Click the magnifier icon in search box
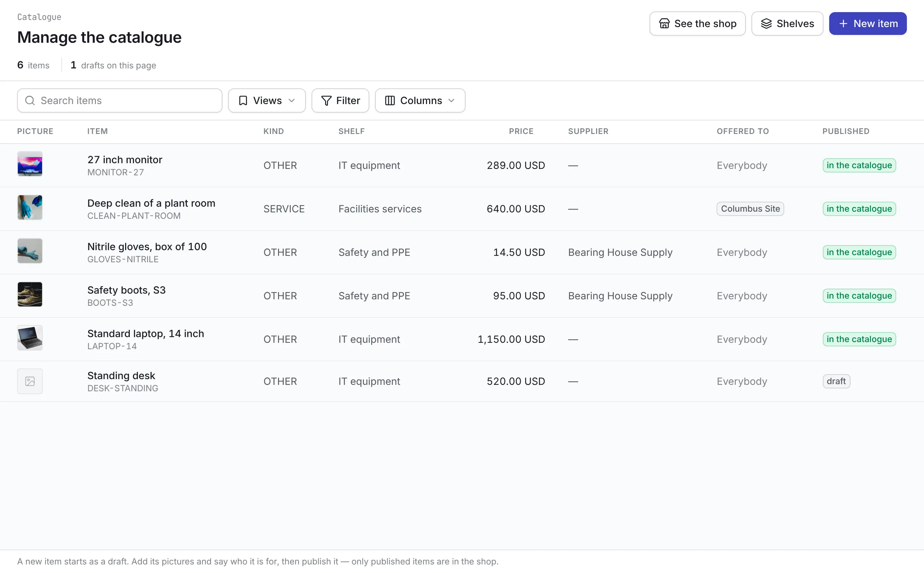The height and width of the screenshot is (573, 924). (30, 100)
